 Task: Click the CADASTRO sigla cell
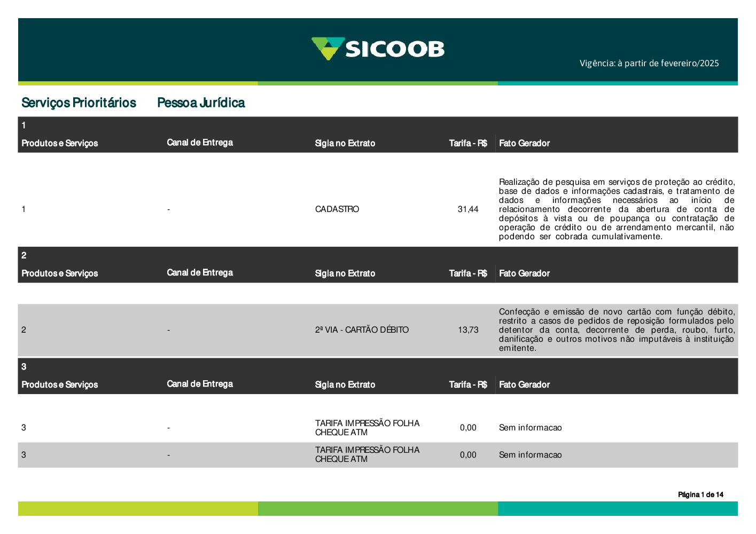point(337,209)
